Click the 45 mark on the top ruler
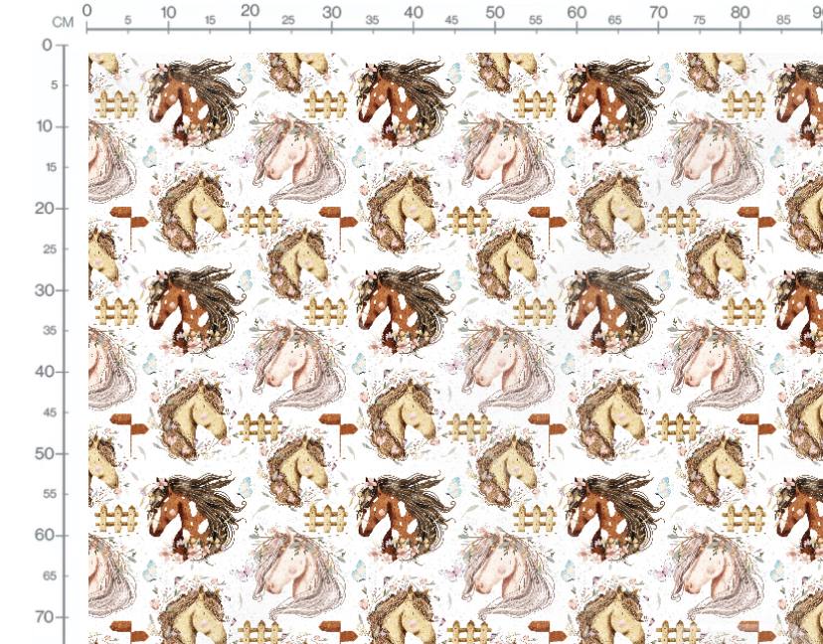Screen dimensions: 823x644 451,20
